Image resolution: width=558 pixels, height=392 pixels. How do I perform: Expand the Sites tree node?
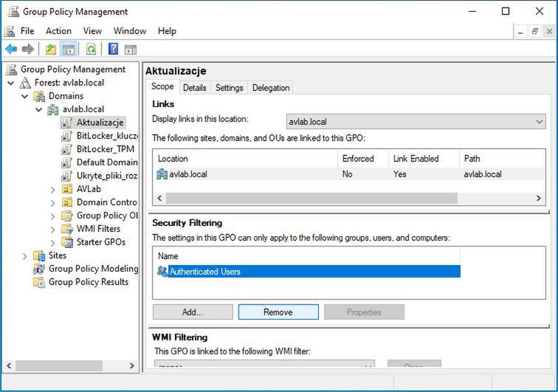point(24,255)
